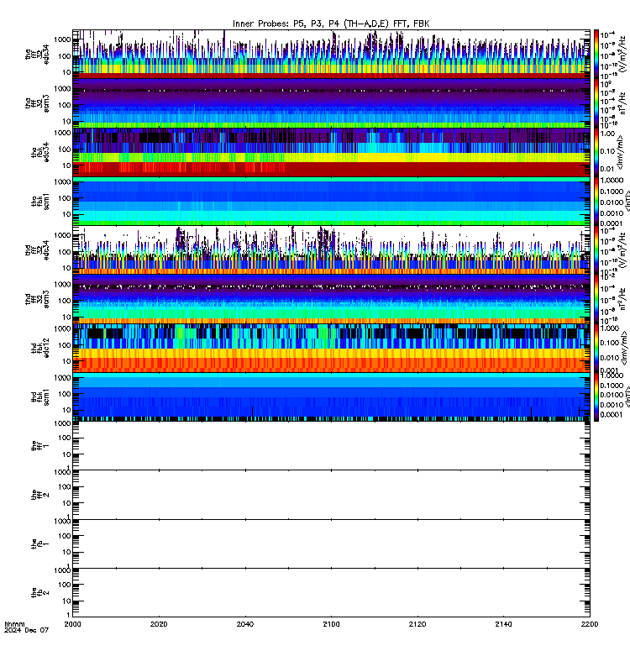Click inside the tha fff 32 edc34 spectrogram
Image resolution: width=630 pixels, height=672 pixels.
331,54
